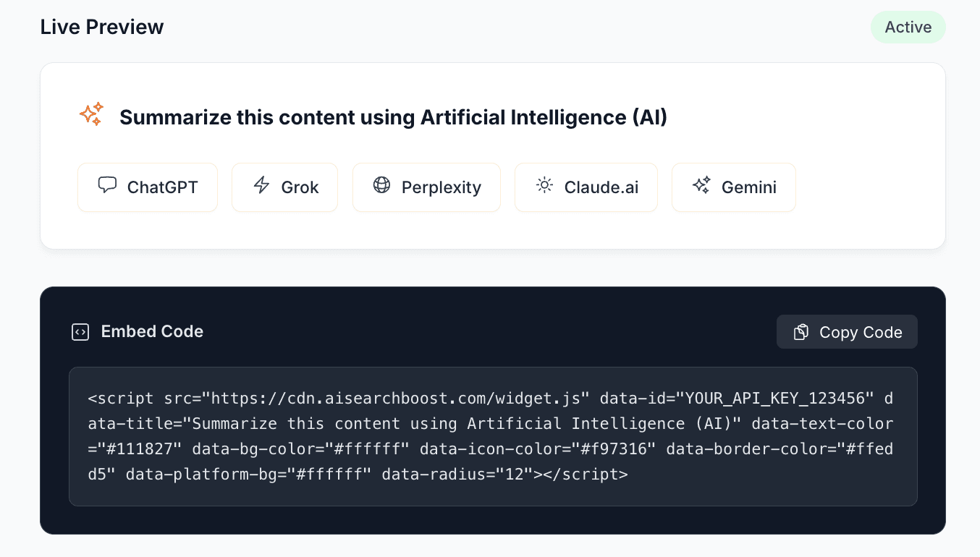
Task: Click the Embed Code heading text
Action: pyautogui.click(x=152, y=331)
